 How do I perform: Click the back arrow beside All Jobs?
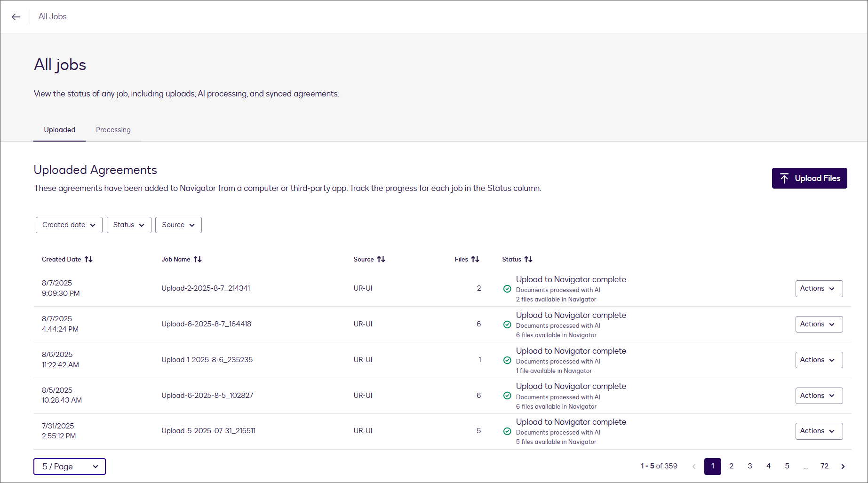[x=16, y=16]
